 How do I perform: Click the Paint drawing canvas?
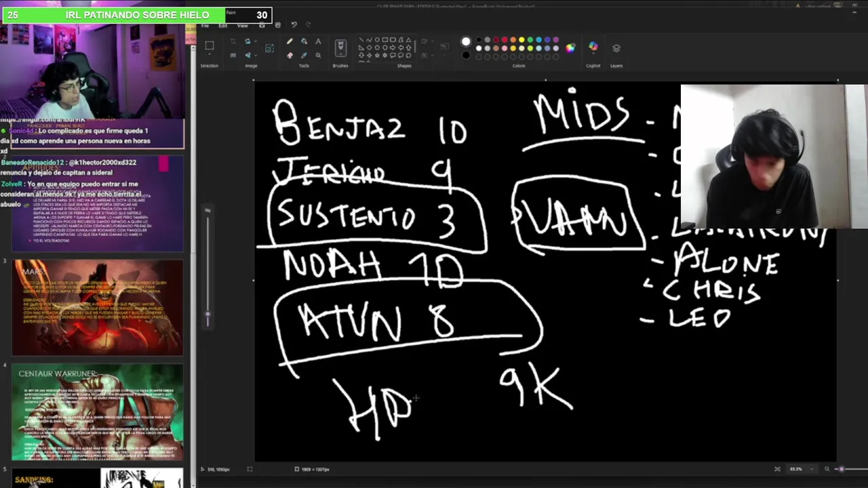point(545,271)
